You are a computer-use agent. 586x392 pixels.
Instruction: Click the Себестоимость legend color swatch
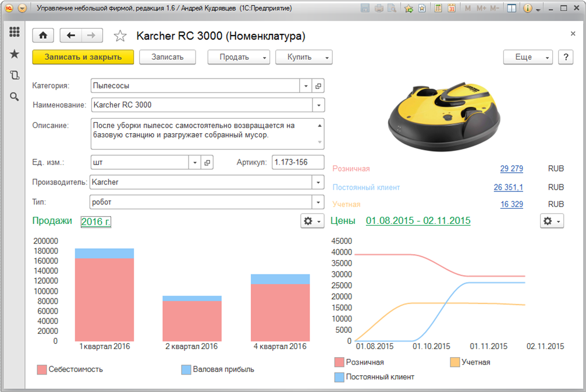point(41,369)
